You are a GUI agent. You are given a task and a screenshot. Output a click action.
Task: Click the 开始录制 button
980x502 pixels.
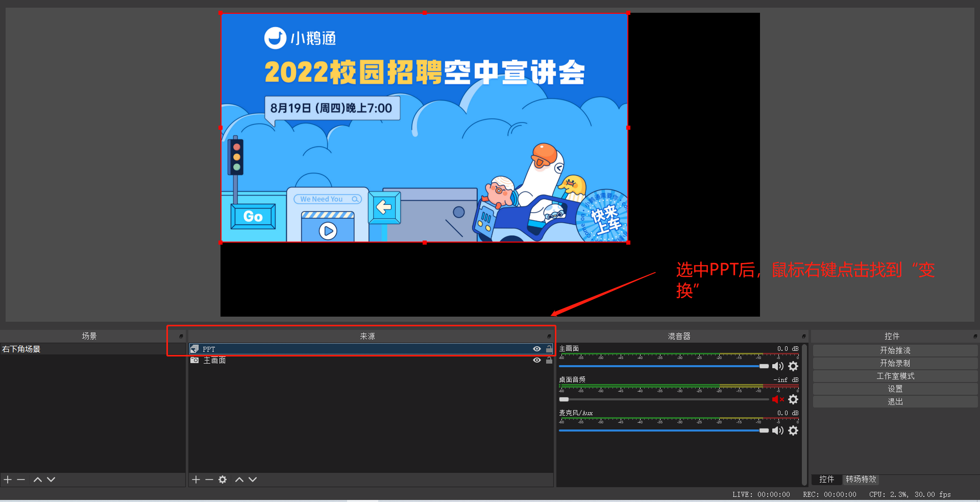895,363
